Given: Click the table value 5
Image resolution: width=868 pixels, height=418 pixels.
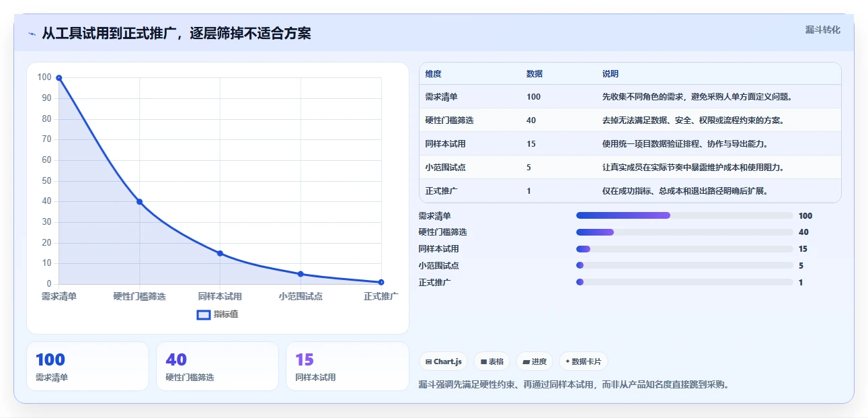Looking at the screenshot, I should click(529, 168).
